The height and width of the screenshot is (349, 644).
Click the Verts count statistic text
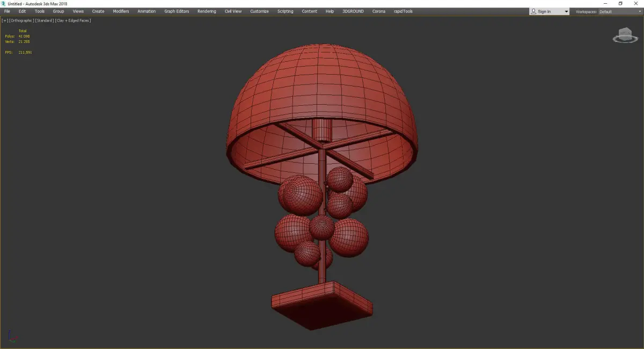17,41
